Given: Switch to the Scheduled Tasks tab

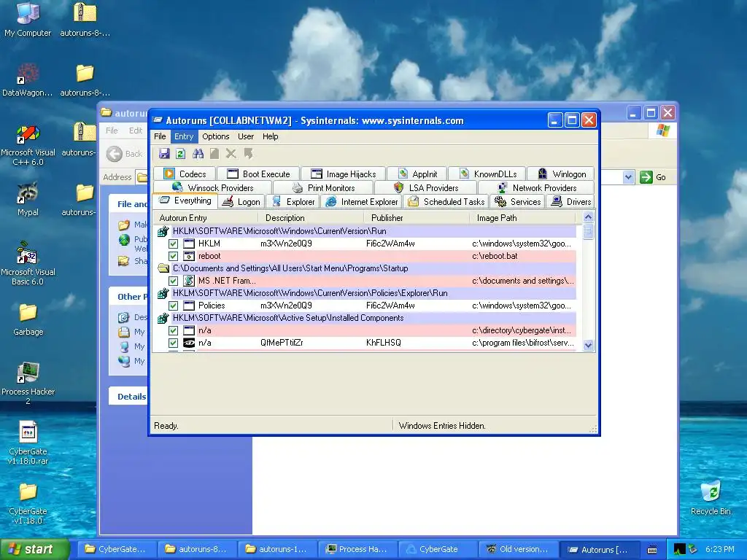Looking at the screenshot, I should coord(446,202).
